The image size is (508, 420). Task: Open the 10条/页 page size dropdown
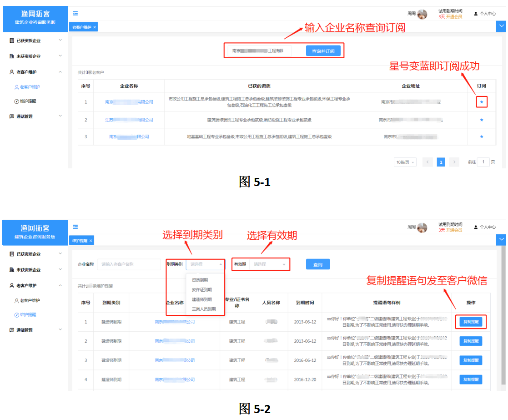click(x=405, y=162)
